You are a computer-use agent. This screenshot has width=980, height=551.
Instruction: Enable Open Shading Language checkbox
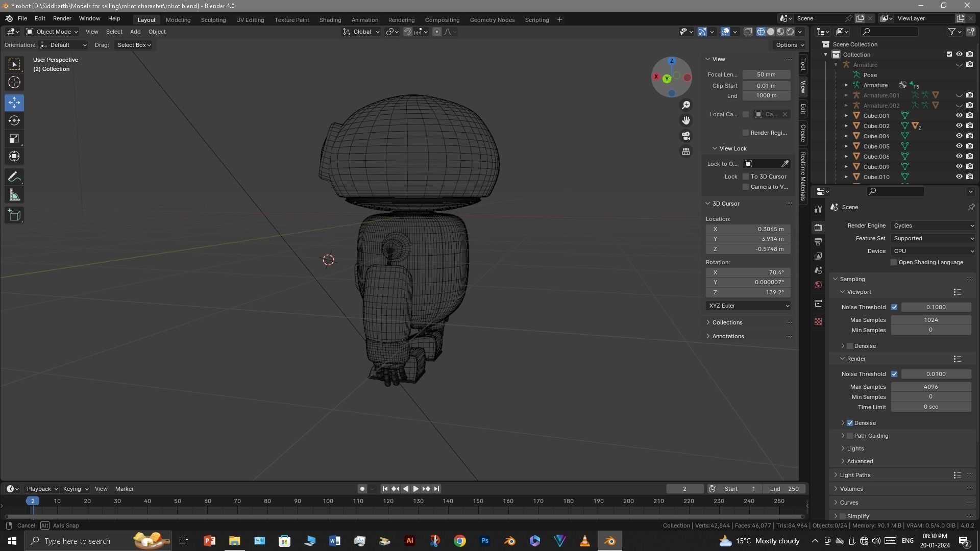(894, 262)
